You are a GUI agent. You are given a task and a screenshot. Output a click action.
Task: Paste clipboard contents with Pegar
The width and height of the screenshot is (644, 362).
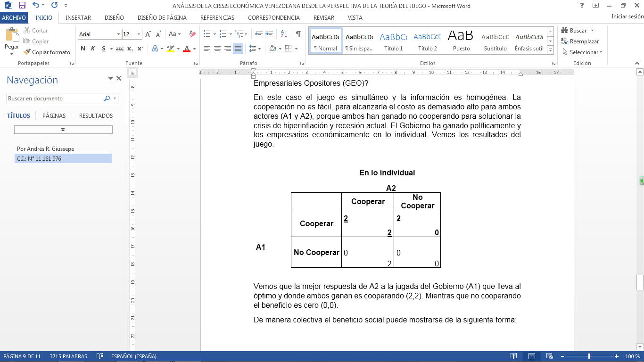(x=12, y=41)
